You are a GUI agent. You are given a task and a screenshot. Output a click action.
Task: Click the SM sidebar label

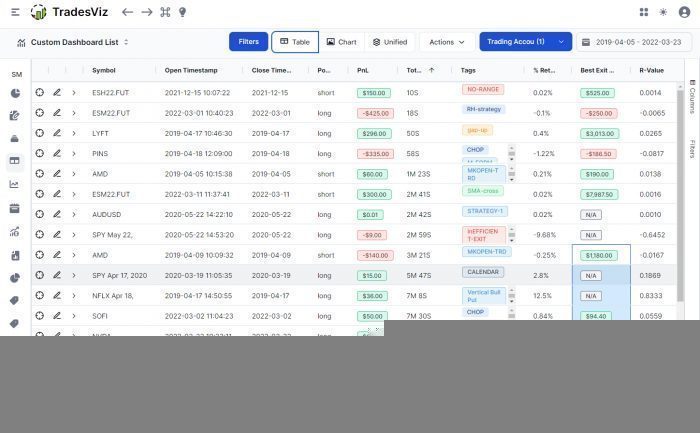click(x=17, y=75)
